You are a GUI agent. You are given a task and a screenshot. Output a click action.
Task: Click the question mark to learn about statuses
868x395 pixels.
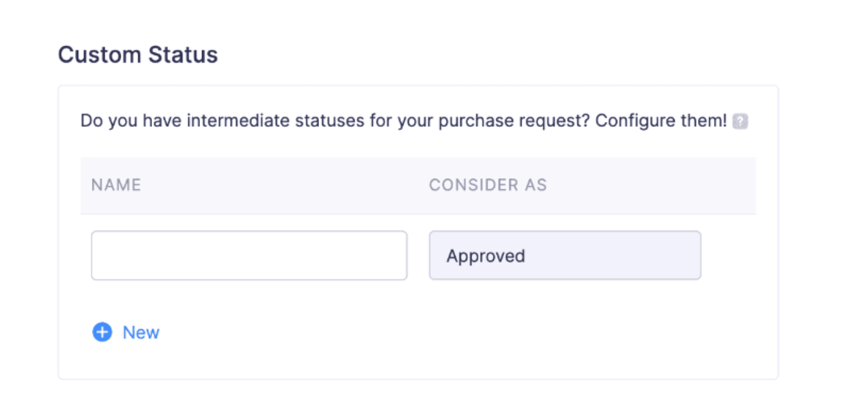pyautogui.click(x=740, y=121)
